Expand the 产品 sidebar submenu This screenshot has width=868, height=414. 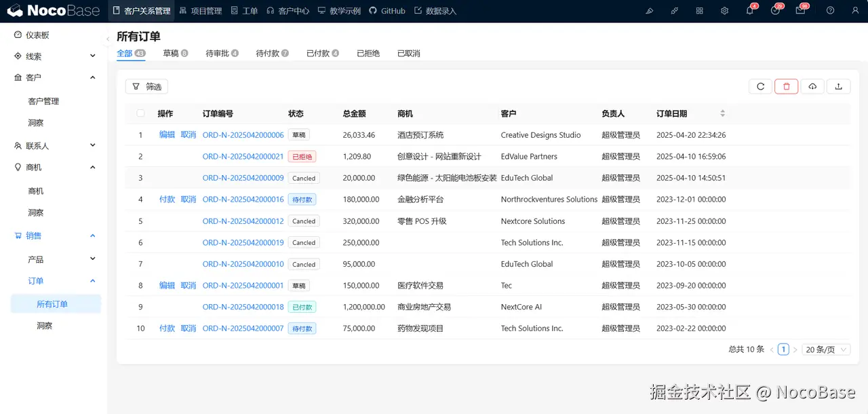point(93,259)
